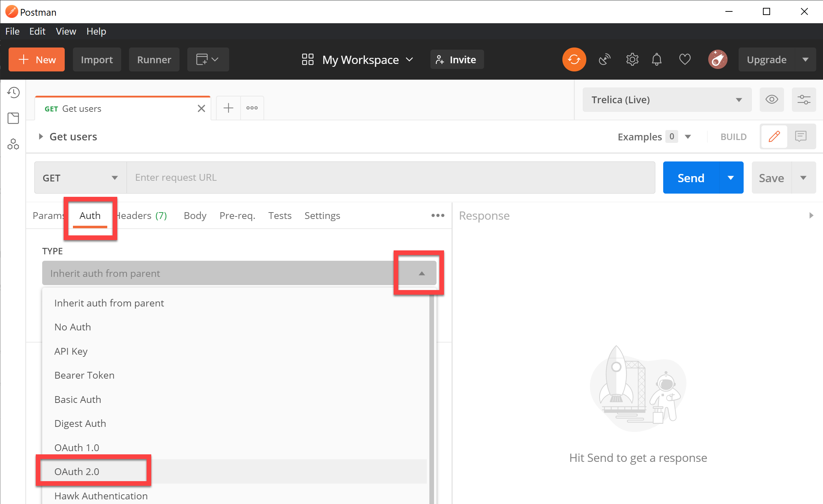This screenshot has height=504, width=823.
Task: Open the View menu
Action: pos(66,31)
